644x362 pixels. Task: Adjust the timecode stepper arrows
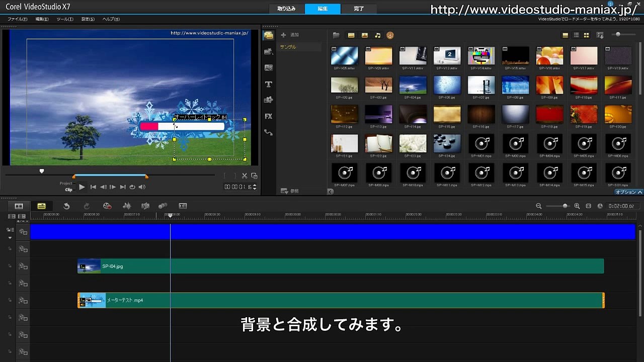tap(255, 187)
